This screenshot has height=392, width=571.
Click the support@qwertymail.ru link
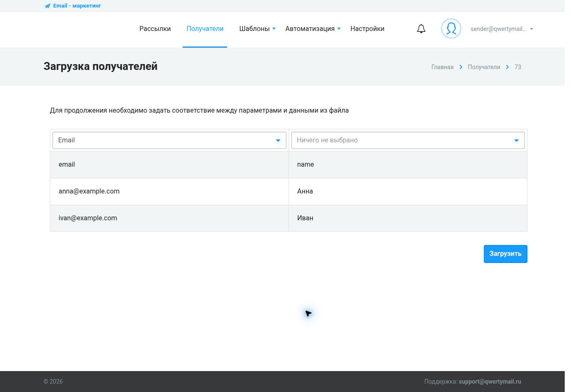coord(490,382)
